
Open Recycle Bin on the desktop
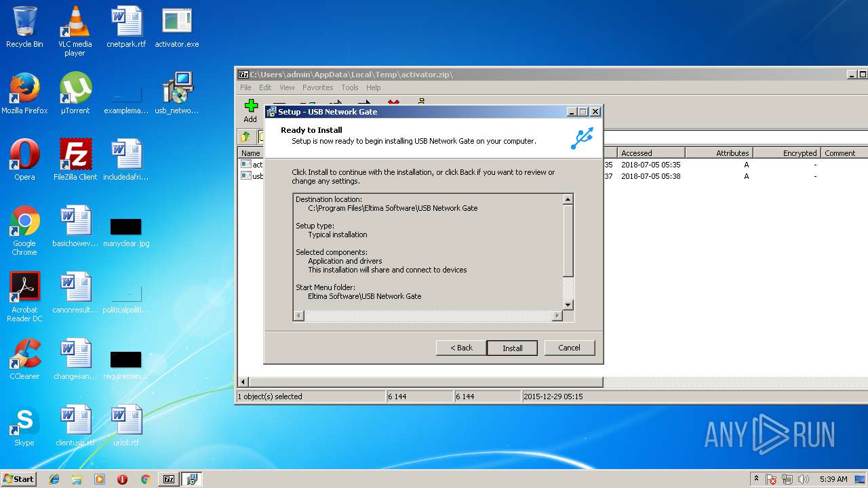[24, 28]
